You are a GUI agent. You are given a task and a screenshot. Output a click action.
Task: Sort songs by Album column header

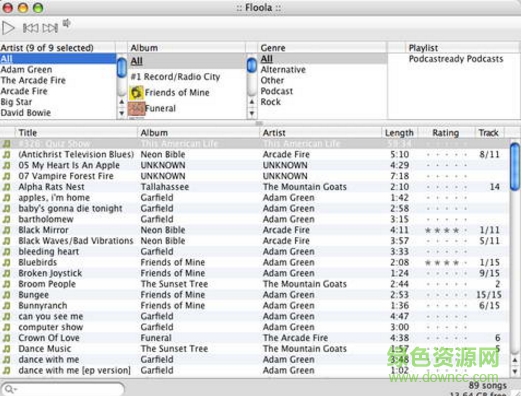(x=198, y=133)
